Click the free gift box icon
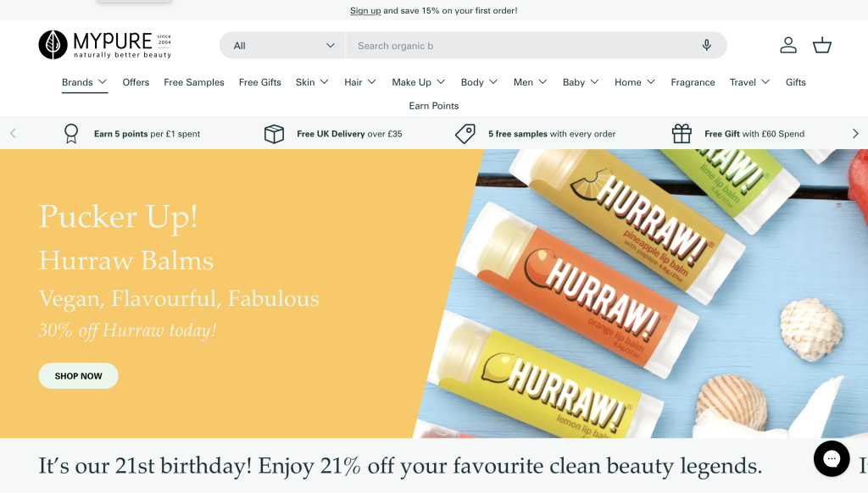The width and height of the screenshot is (868, 493). 682,134
